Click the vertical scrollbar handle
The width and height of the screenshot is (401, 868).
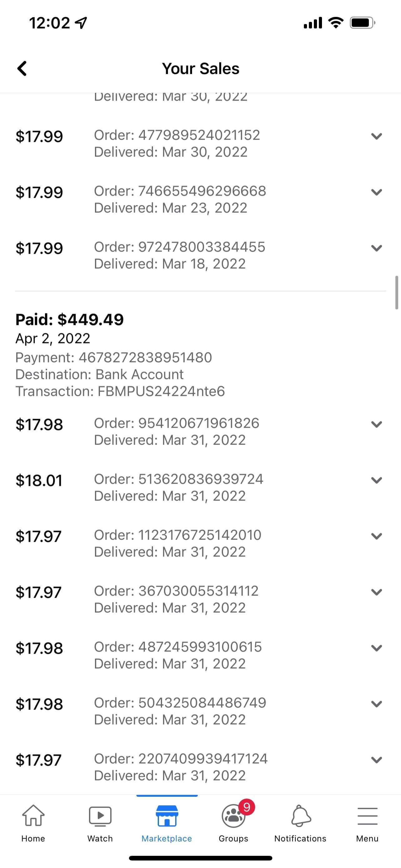397,292
